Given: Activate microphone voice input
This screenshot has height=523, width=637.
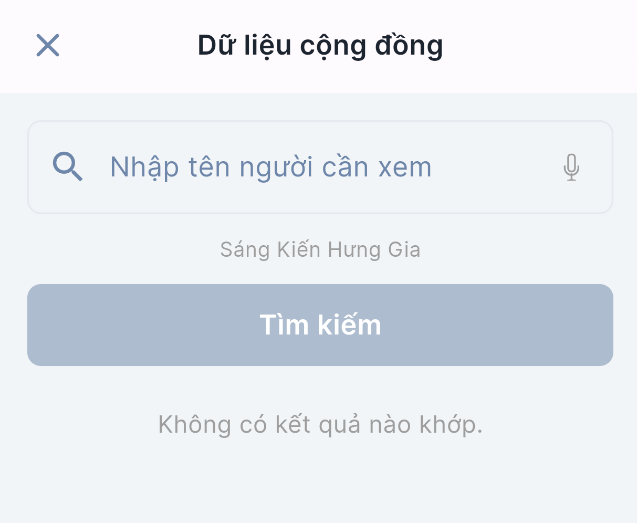Looking at the screenshot, I should [571, 167].
